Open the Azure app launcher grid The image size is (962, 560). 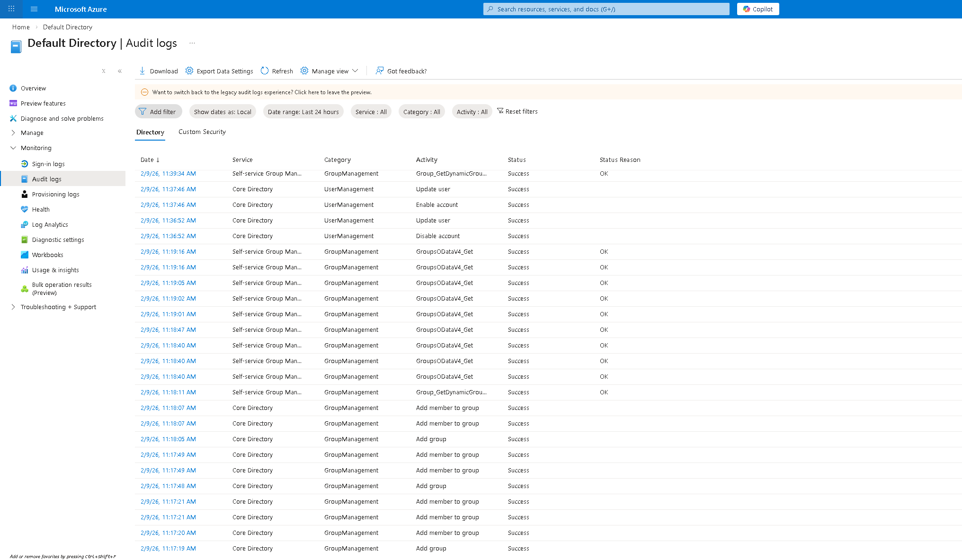click(11, 9)
